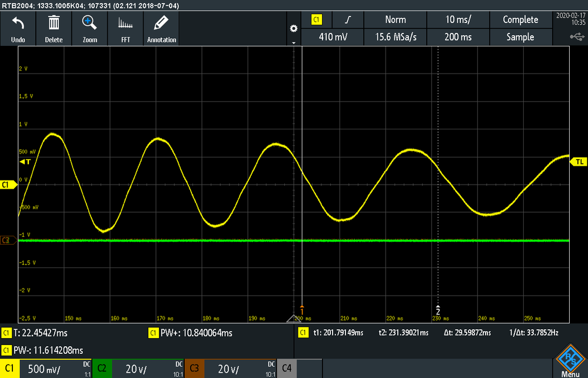Toggle channel C1 button
Screen dimensions: 588x378
coord(10,368)
